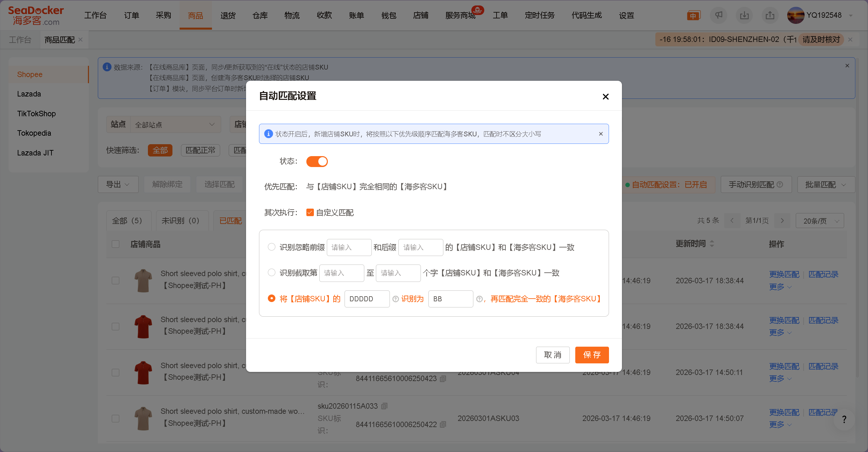Click the export (share) icon in top bar

pos(770,15)
